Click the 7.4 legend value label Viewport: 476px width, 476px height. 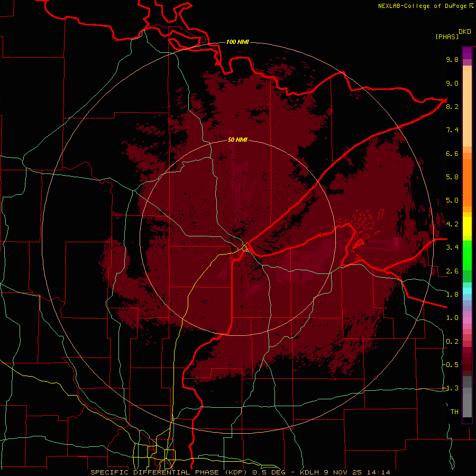pos(452,130)
